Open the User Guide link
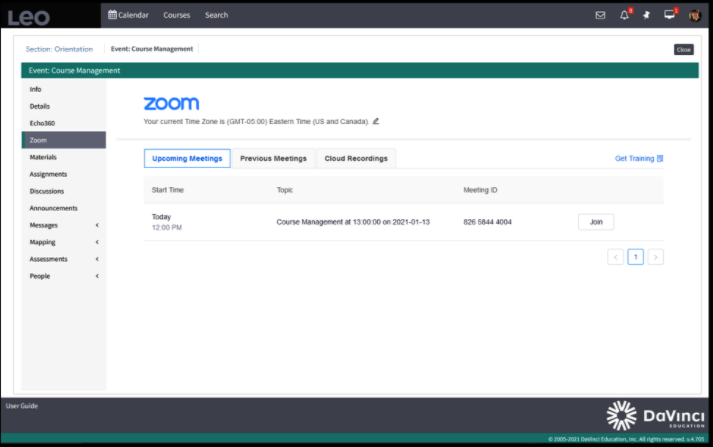The image size is (713, 447). pyautogui.click(x=22, y=405)
